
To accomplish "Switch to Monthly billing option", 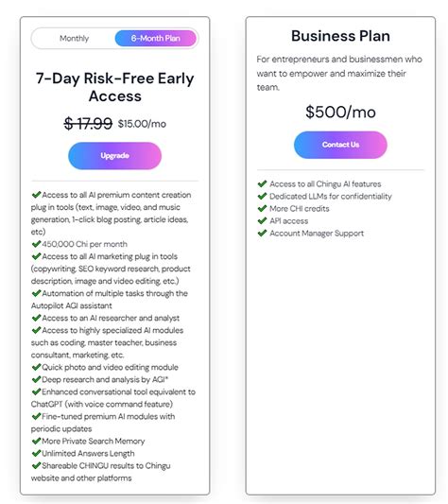I will [x=74, y=38].
